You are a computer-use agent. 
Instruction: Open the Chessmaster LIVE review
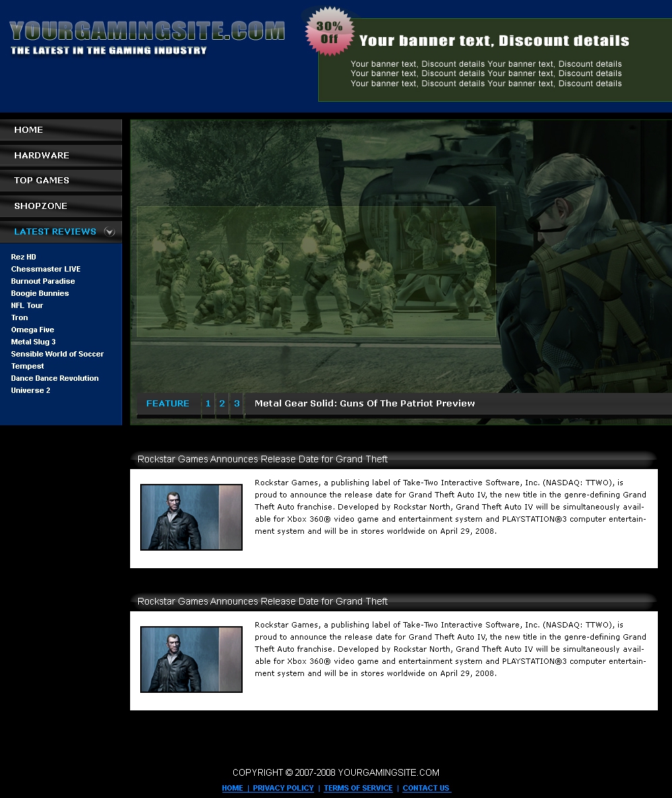46,269
